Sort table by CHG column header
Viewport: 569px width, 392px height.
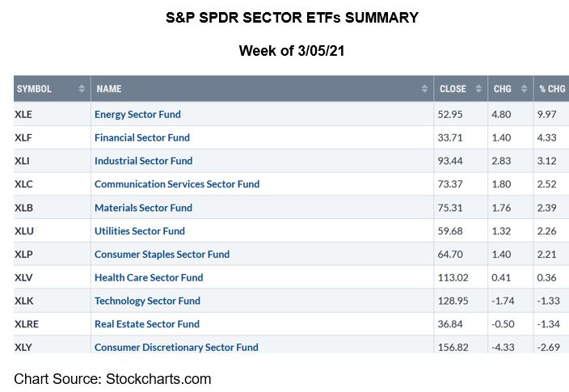point(504,89)
